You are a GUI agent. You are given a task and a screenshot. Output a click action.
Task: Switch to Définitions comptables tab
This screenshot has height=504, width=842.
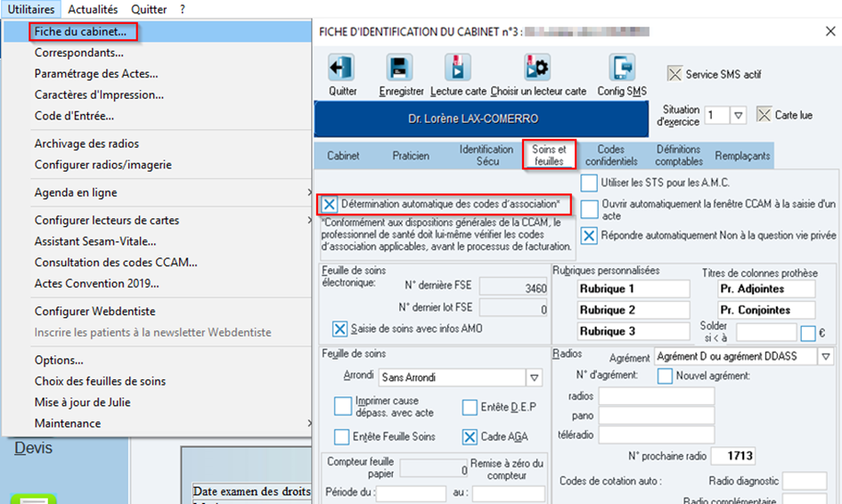coord(679,155)
